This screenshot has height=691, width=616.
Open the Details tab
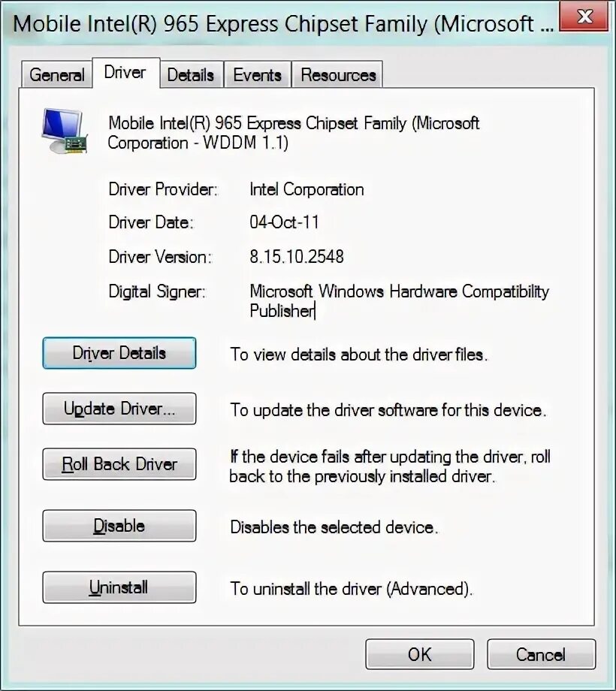click(x=191, y=74)
